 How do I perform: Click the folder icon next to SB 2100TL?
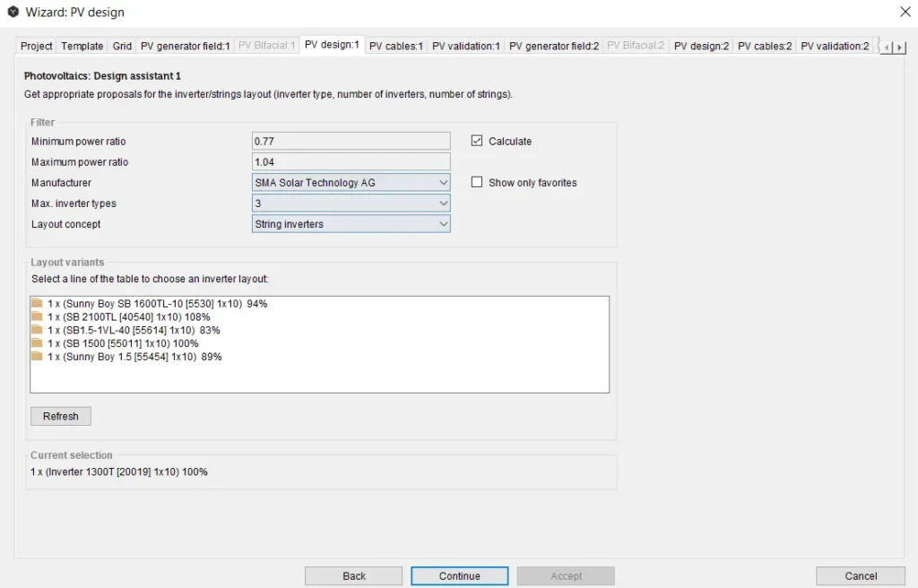[x=37, y=317]
